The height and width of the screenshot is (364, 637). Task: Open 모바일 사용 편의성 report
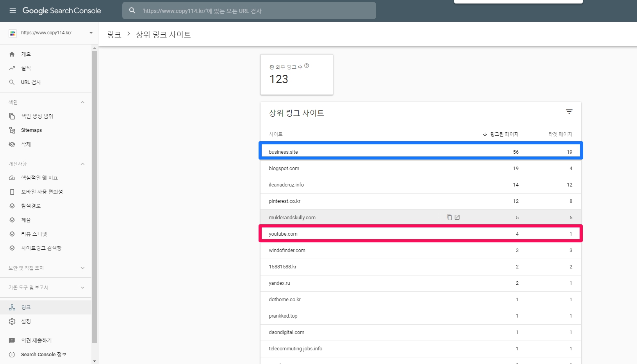(x=46, y=192)
